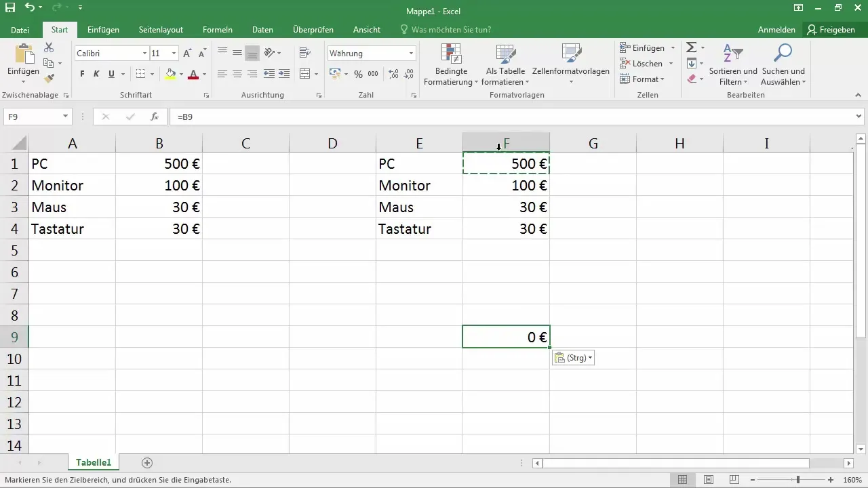Toggle bottom vertical alignment

[252, 53]
